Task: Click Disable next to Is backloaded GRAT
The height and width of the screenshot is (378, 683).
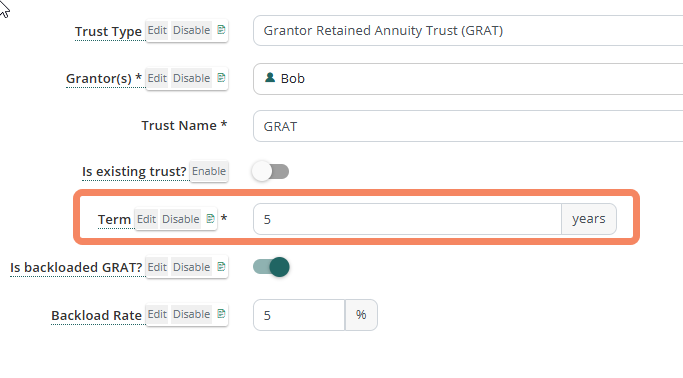Action: coord(192,267)
